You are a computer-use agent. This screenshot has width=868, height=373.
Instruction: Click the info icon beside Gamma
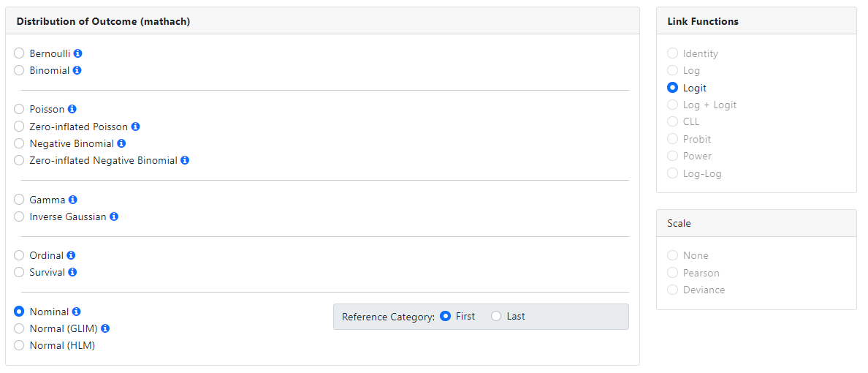coord(73,200)
